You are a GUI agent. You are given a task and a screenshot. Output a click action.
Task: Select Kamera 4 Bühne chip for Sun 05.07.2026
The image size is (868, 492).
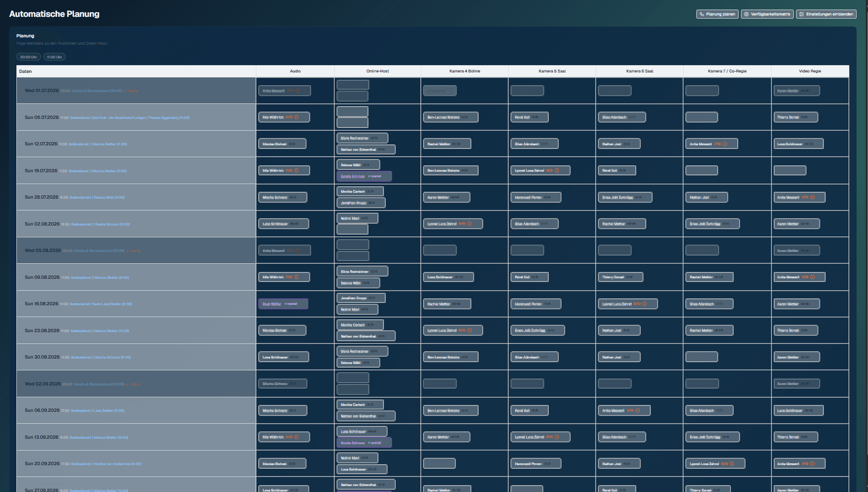click(x=451, y=117)
